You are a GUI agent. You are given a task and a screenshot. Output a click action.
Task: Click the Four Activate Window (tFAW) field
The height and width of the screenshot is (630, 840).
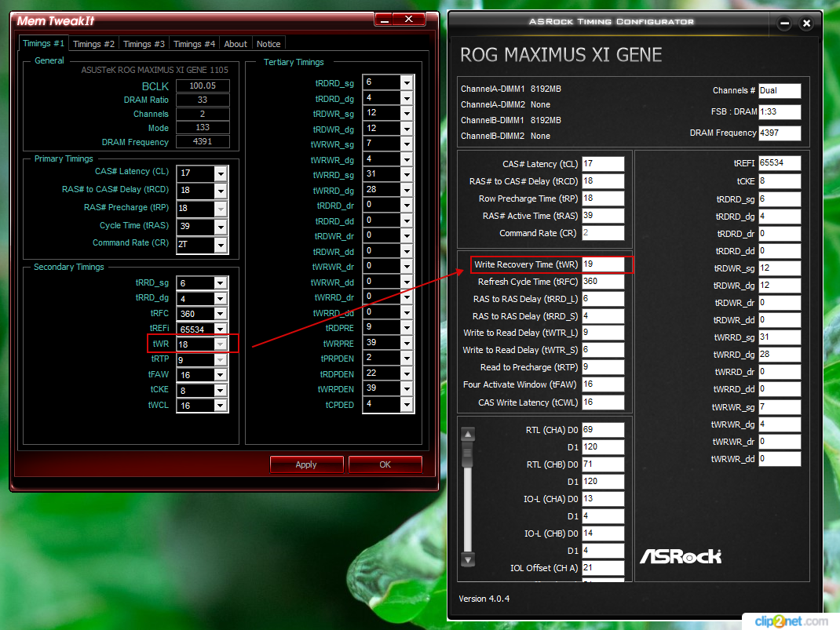click(603, 384)
